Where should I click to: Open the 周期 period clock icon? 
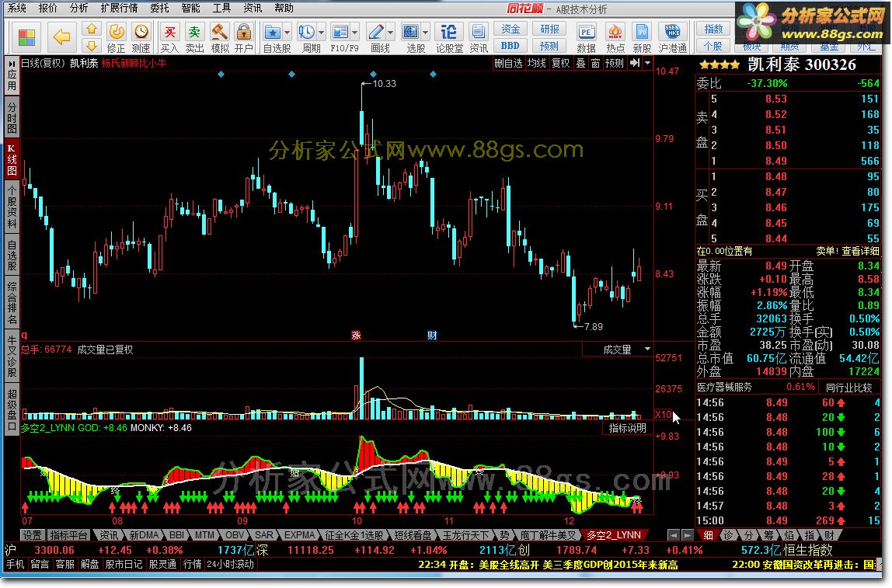[x=307, y=37]
